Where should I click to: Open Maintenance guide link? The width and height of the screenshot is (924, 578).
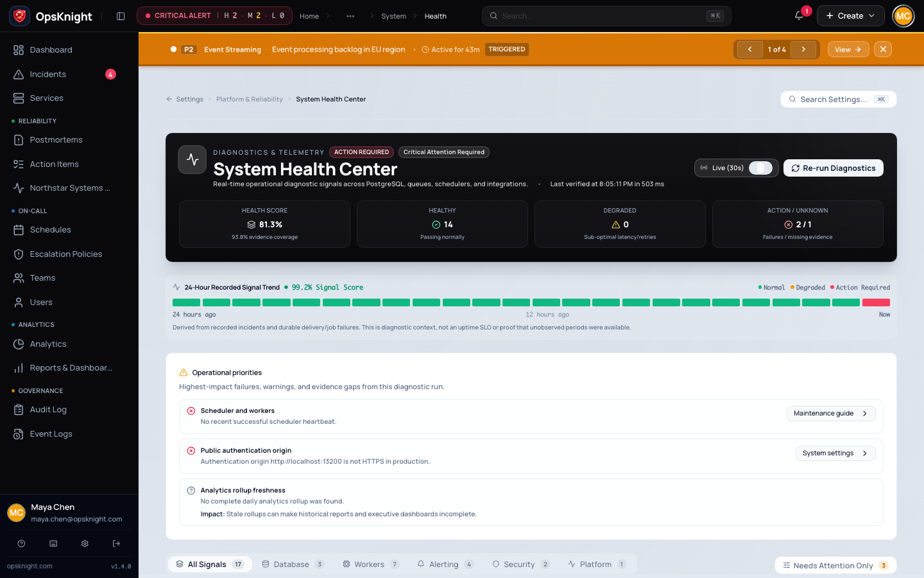(831, 414)
